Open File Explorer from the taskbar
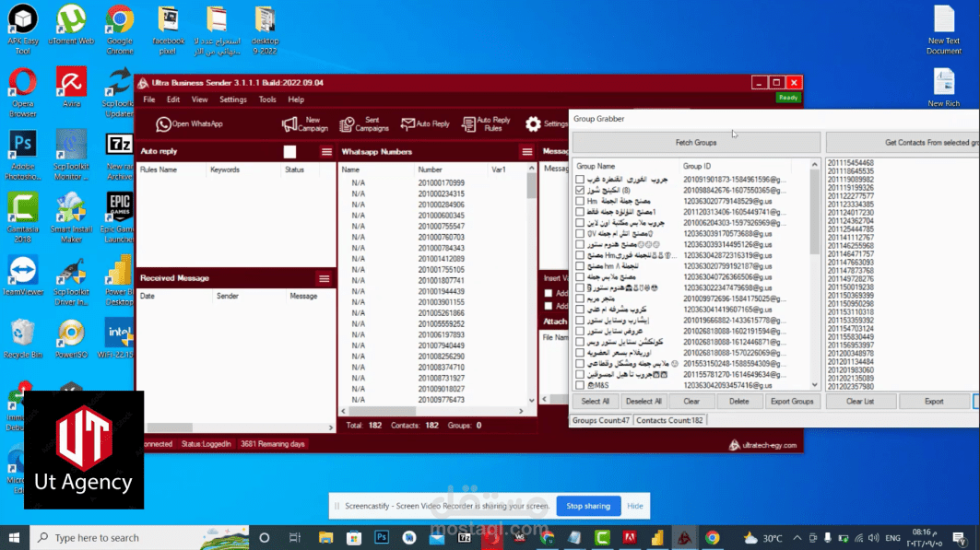Image resolution: width=980 pixels, height=550 pixels. click(x=325, y=537)
